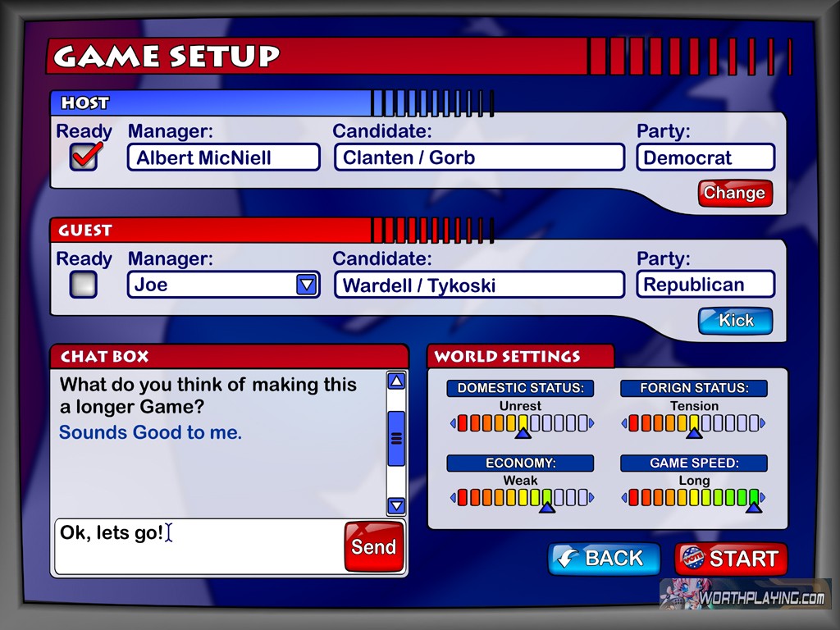Start the game

coord(730,559)
